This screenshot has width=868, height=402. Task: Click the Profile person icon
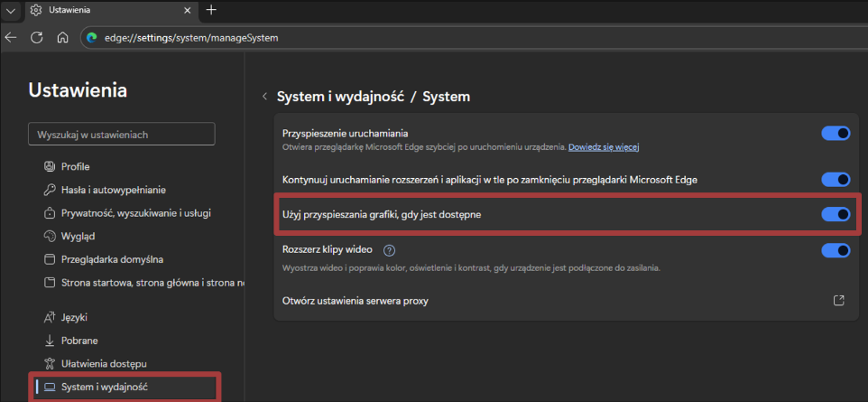coord(50,166)
